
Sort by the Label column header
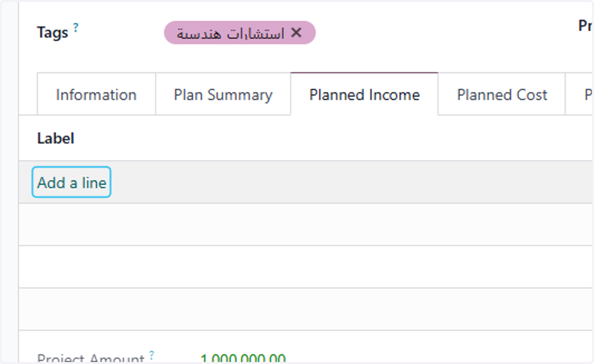pos(55,138)
